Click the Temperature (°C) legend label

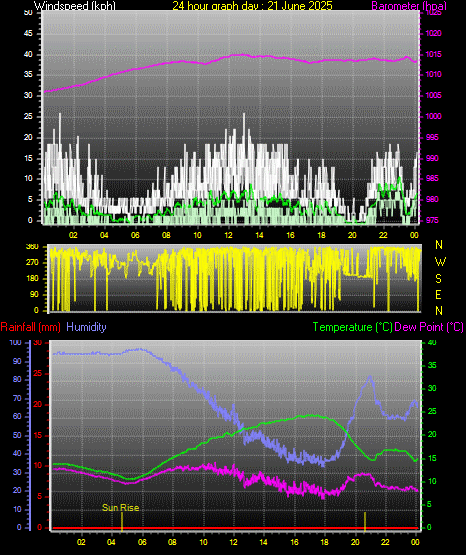click(x=352, y=327)
